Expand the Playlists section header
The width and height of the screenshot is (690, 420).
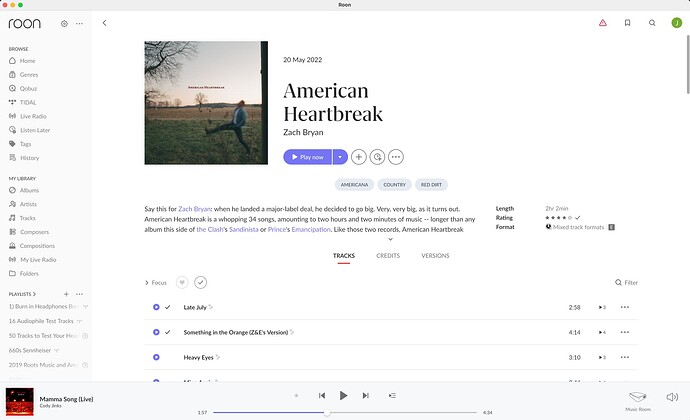pyautogui.click(x=22, y=294)
